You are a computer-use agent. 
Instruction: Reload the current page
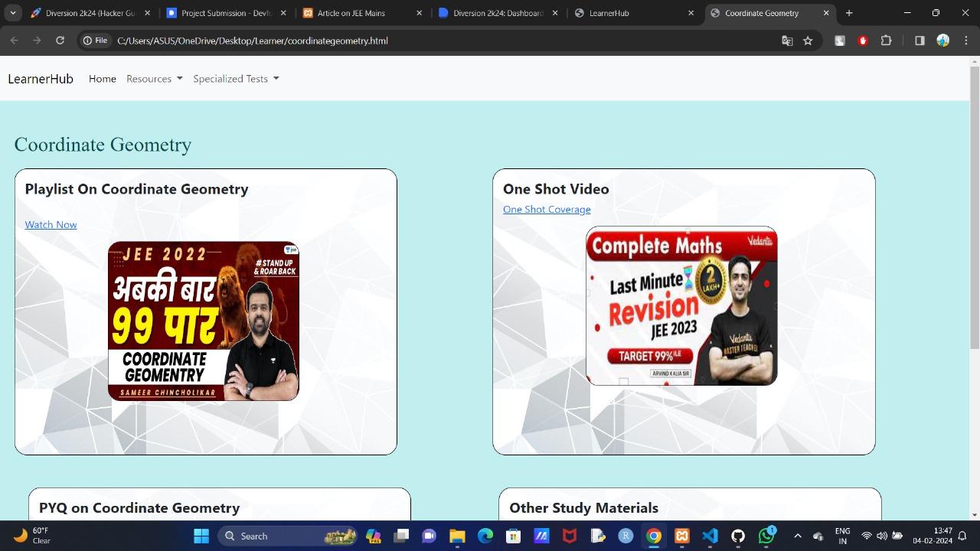pyautogui.click(x=60, y=41)
